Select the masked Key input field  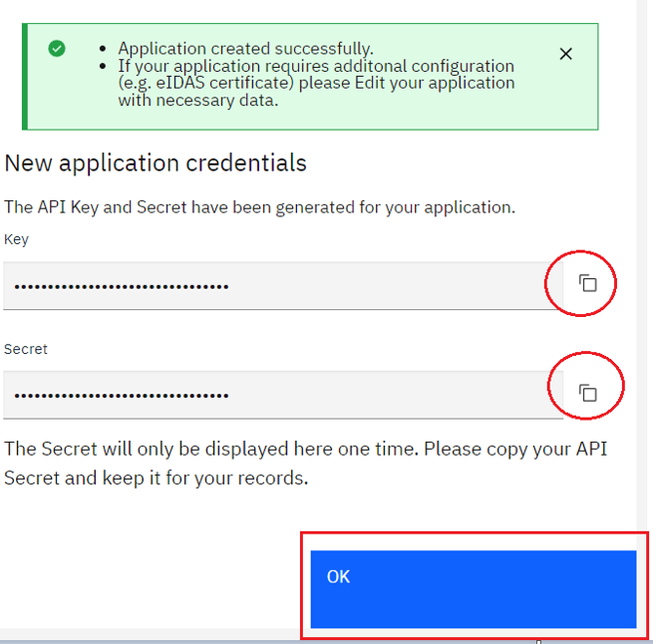tap(283, 286)
